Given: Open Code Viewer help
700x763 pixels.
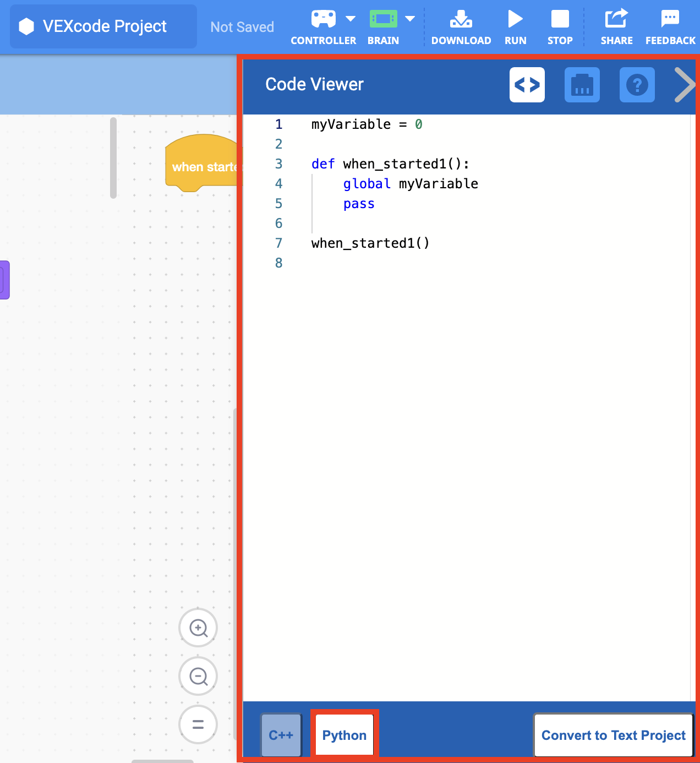Looking at the screenshot, I should (637, 85).
